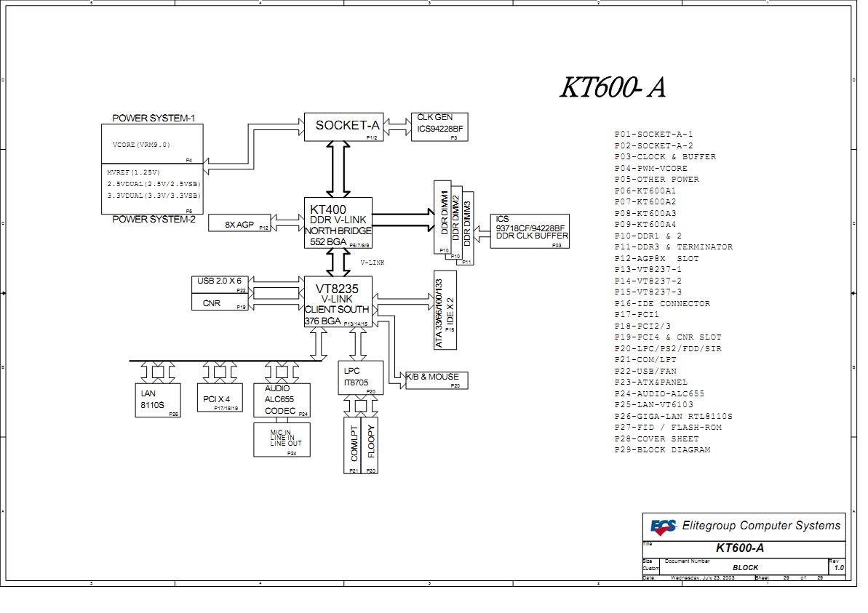Click index entry P16-IDE CONNECTOR
868x613 pixels.
tap(662, 303)
